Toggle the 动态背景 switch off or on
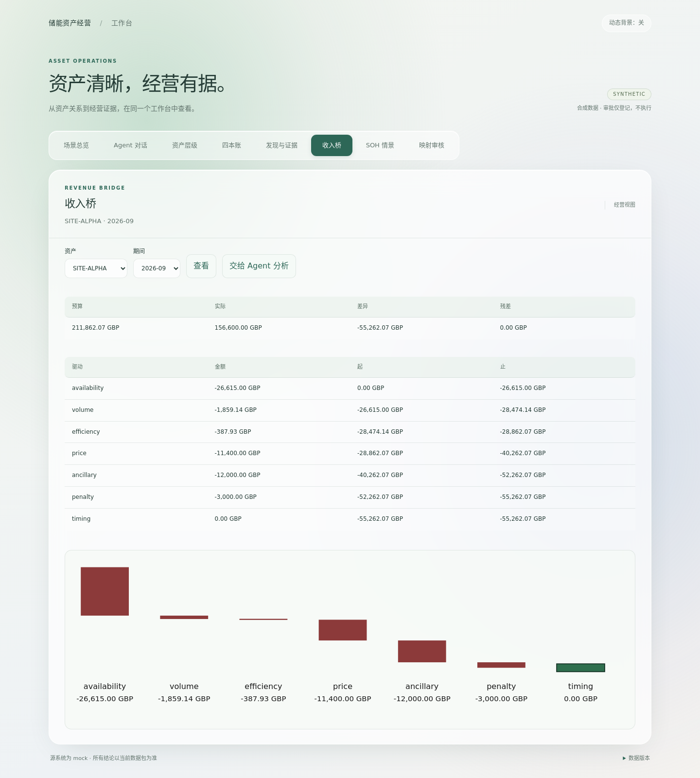 (x=626, y=23)
